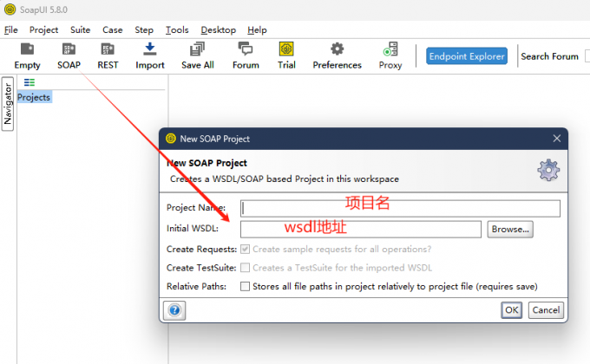The height and width of the screenshot is (364, 590).
Task: Click the Search Forum label
Action: point(549,56)
